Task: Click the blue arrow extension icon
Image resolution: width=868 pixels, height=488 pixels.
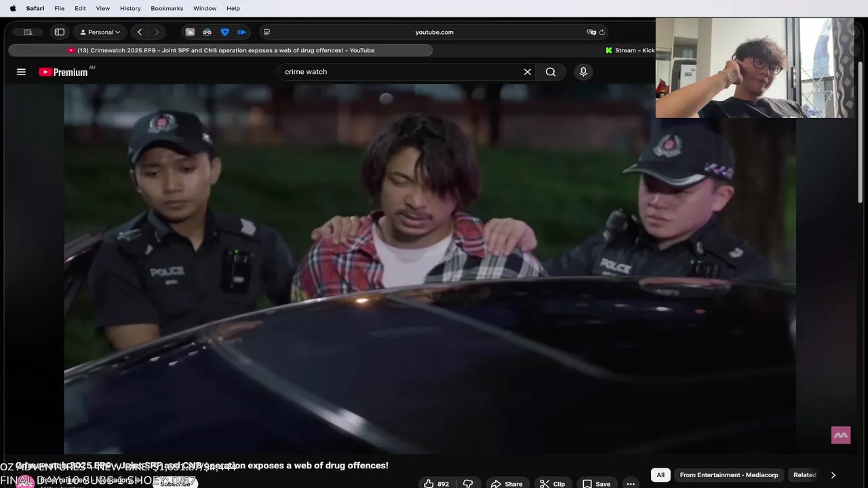Action: [x=241, y=32]
